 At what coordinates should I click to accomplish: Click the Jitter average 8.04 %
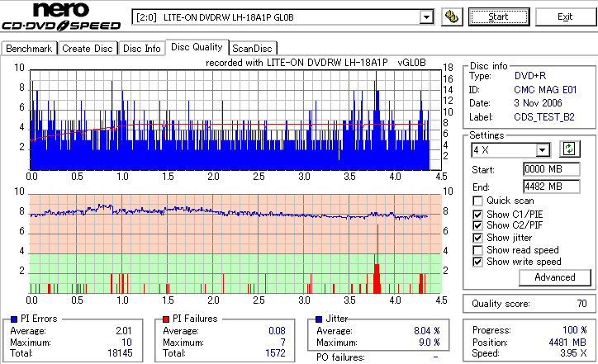pos(427,331)
